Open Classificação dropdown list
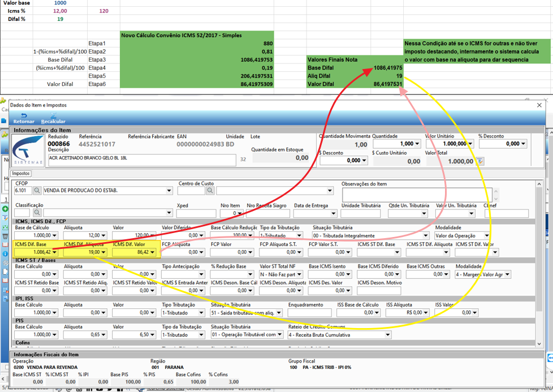Screen dimensions: 553x392 [x=169, y=213]
